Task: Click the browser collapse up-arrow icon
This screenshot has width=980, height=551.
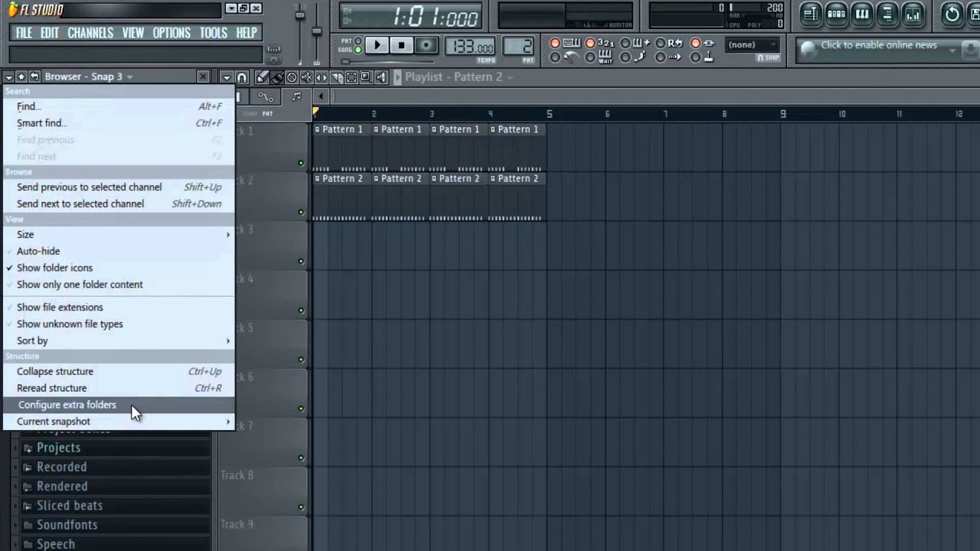Action: pos(21,77)
